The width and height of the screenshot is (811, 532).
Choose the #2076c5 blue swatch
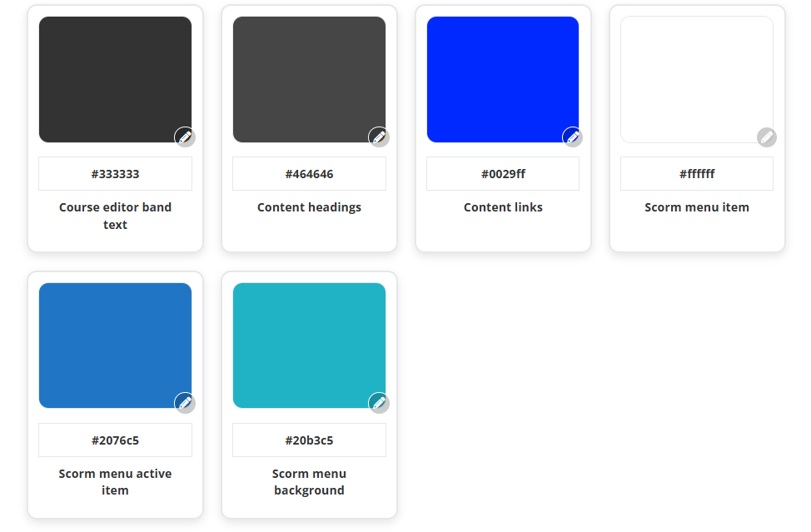[x=116, y=346]
